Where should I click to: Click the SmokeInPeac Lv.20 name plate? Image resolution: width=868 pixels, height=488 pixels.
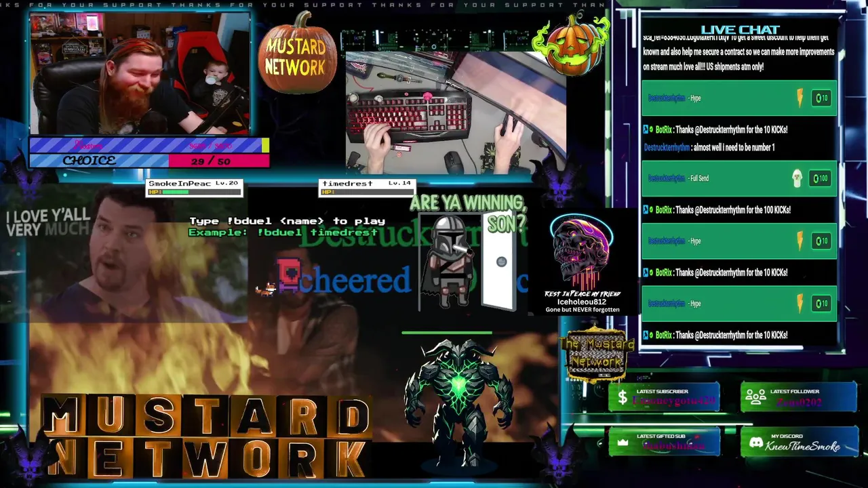[194, 188]
